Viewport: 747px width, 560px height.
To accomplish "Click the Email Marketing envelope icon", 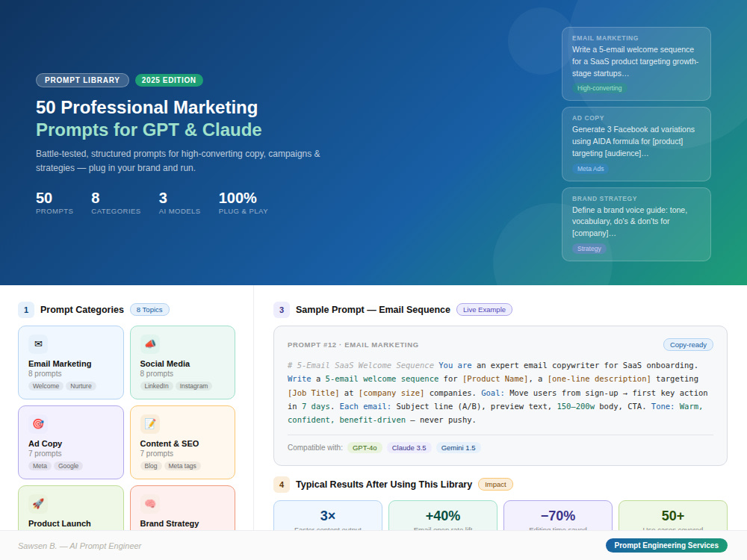I will (38, 343).
